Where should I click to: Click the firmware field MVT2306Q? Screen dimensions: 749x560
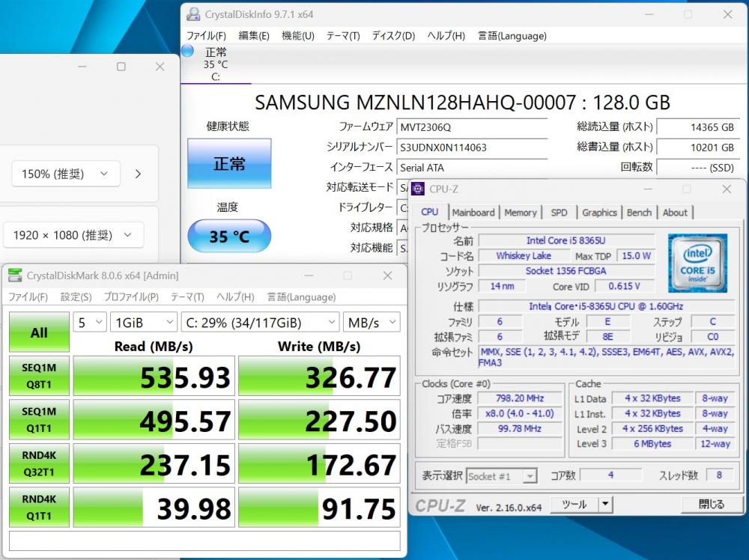click(472, 127)
